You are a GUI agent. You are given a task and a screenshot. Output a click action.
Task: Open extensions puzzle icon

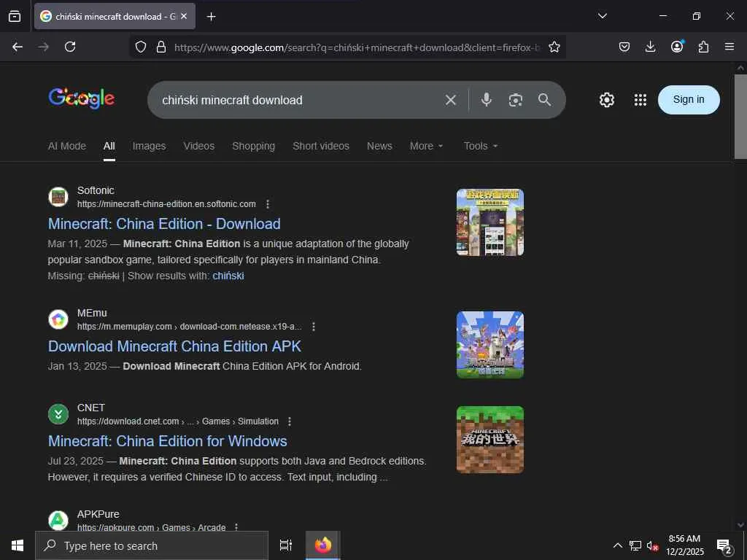tap(703, 47)
